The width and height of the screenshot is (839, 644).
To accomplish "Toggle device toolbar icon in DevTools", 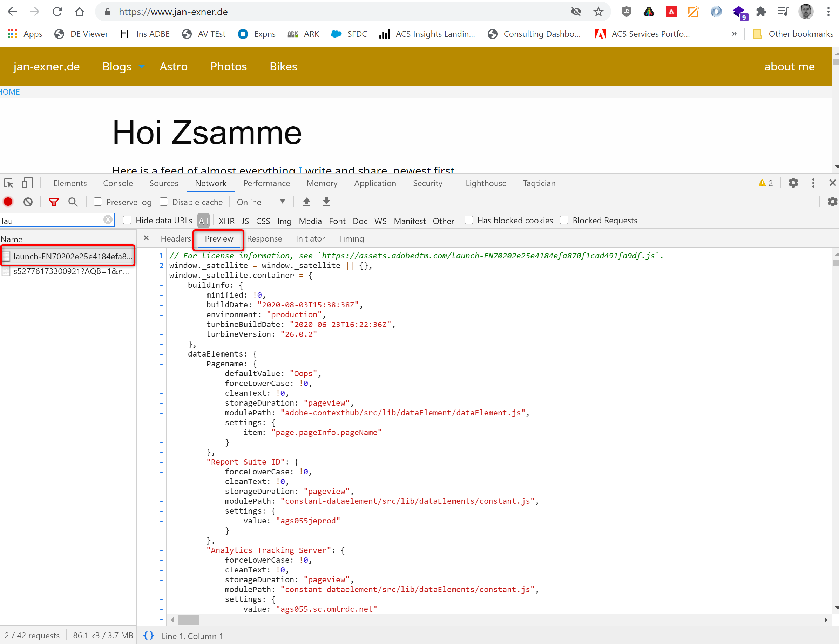I will pyautogui.click(x=27, y=183).
